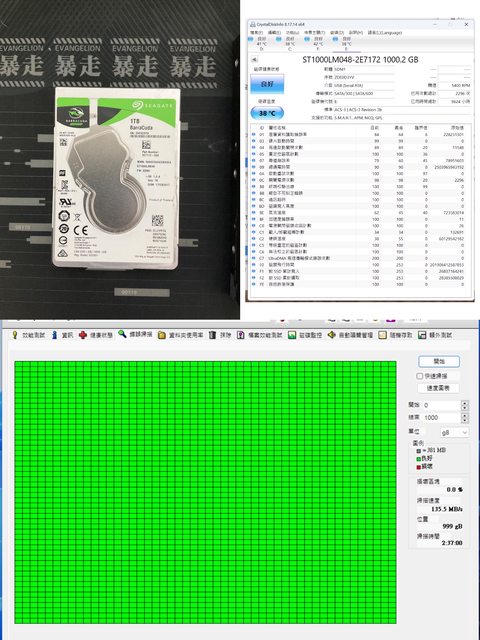Click the blue health status button 良好

[267, 84]
